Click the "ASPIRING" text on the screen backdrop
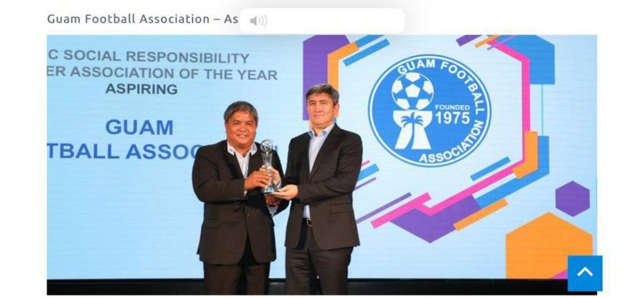 142,88
